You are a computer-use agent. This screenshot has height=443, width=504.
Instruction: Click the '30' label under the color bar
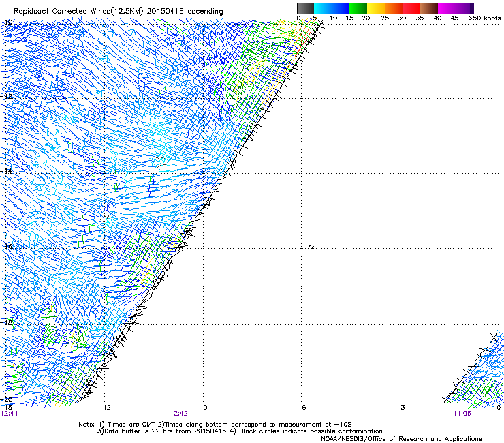[x=402, y=18]
